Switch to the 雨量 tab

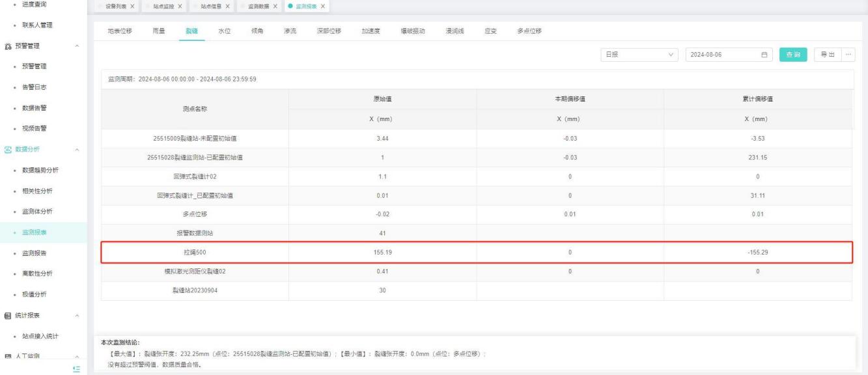click(158, 31)
